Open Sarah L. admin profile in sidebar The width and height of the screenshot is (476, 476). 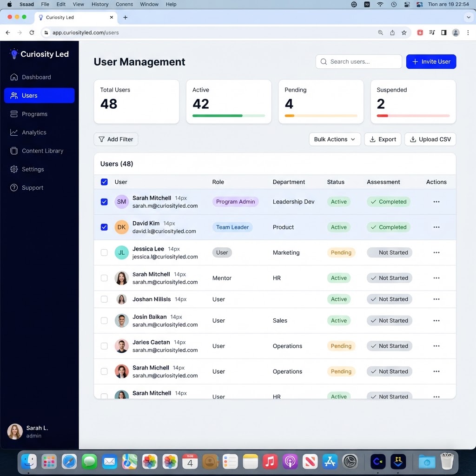[x=28, y=432]
